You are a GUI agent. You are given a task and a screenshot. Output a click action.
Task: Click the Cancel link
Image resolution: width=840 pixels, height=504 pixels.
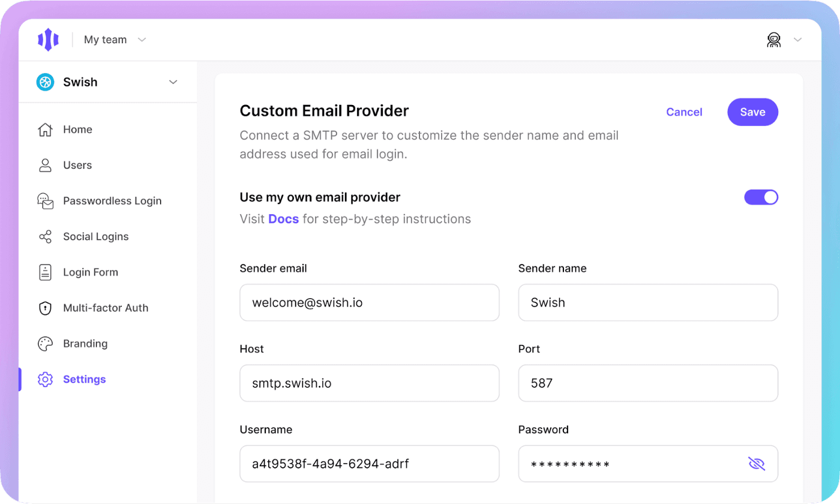click(x=684, y=112)
